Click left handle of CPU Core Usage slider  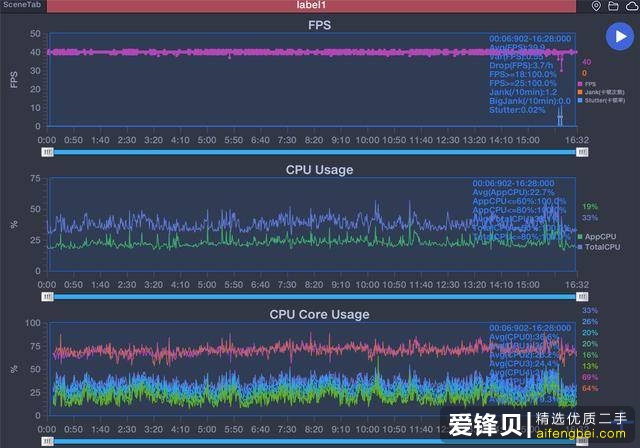coord(47,441)
